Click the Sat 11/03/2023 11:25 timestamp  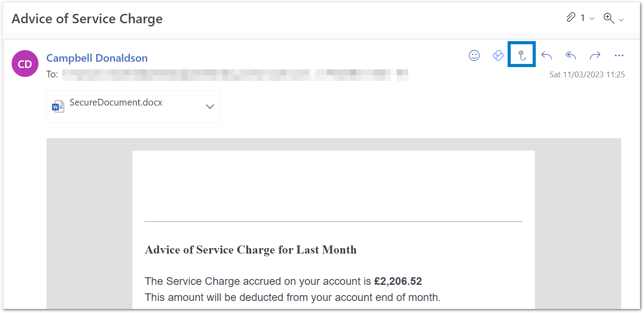(587, 75)
